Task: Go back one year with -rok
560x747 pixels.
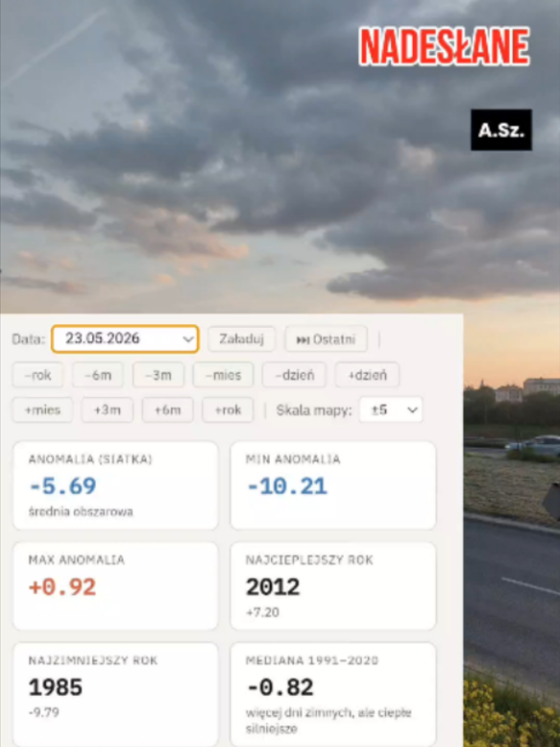Action: coord(37,375)
